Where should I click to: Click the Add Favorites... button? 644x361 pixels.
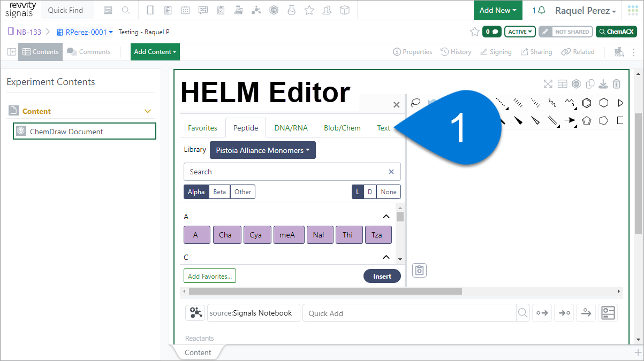point(210,276)
